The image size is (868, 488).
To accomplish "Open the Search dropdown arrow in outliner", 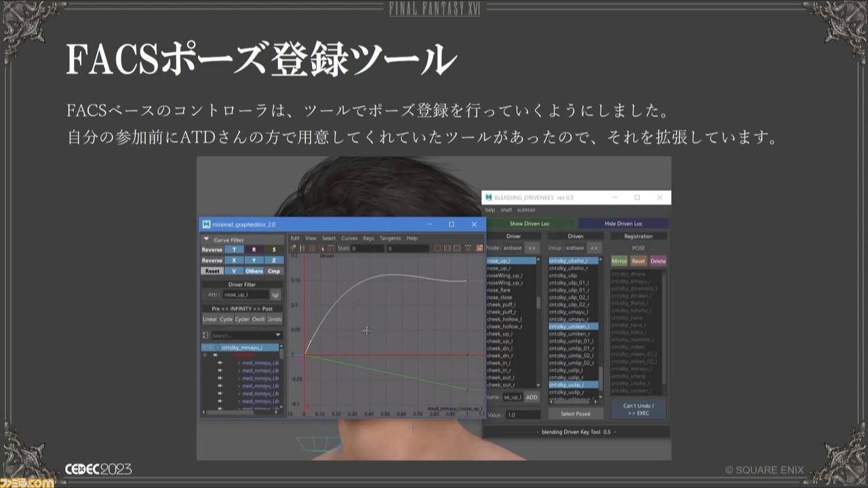I will point(278,335).
